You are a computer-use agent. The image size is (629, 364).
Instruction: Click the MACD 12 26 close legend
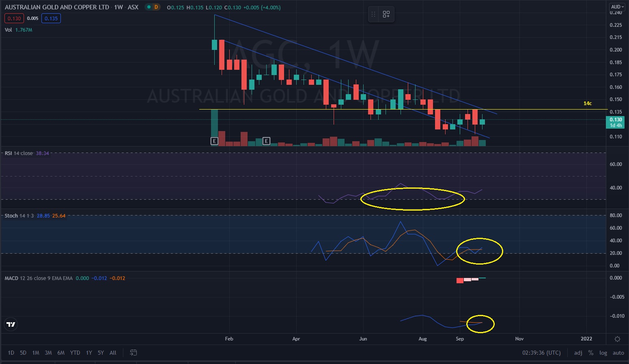[x=39, y=278]
